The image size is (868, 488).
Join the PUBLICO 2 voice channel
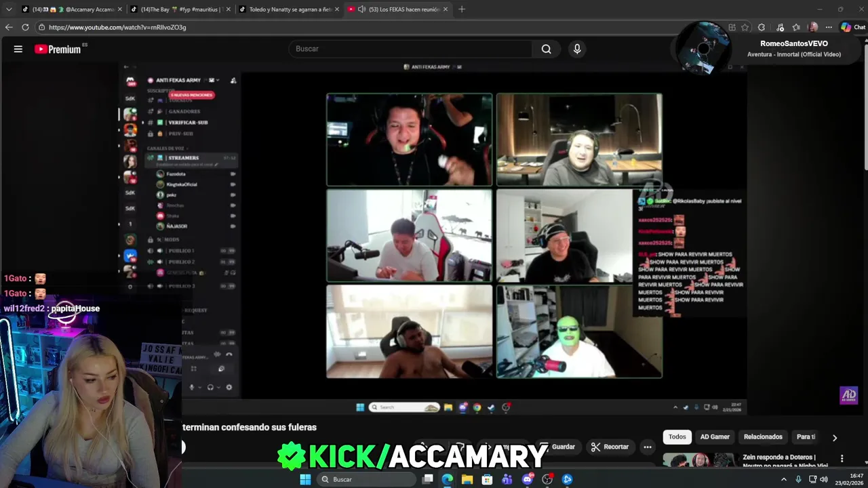(181, 262)
